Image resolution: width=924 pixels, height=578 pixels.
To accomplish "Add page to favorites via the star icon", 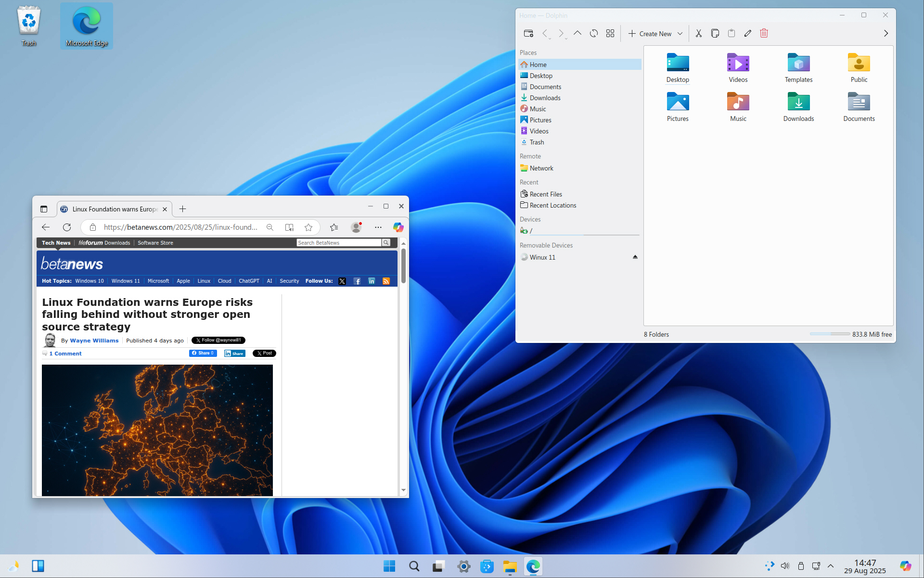I will 308,227.
